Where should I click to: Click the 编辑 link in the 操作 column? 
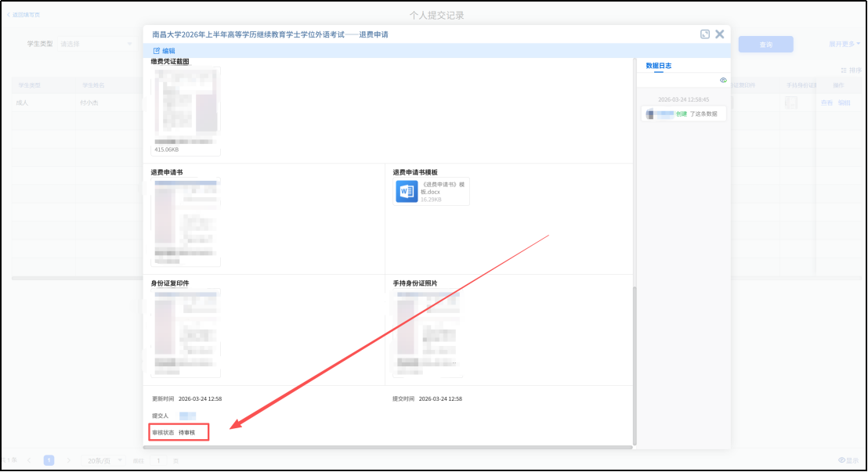pyautogui.click(x=844, y=103)
